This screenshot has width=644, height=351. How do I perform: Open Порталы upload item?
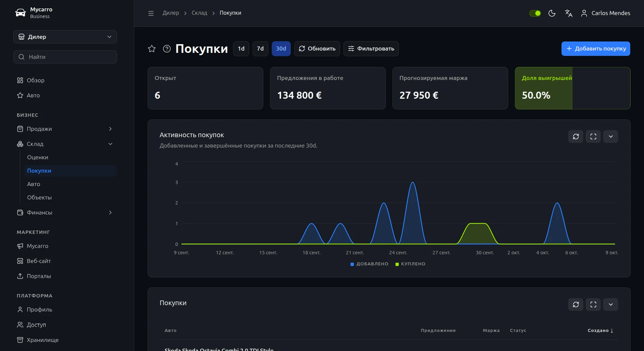coord(65,276)
